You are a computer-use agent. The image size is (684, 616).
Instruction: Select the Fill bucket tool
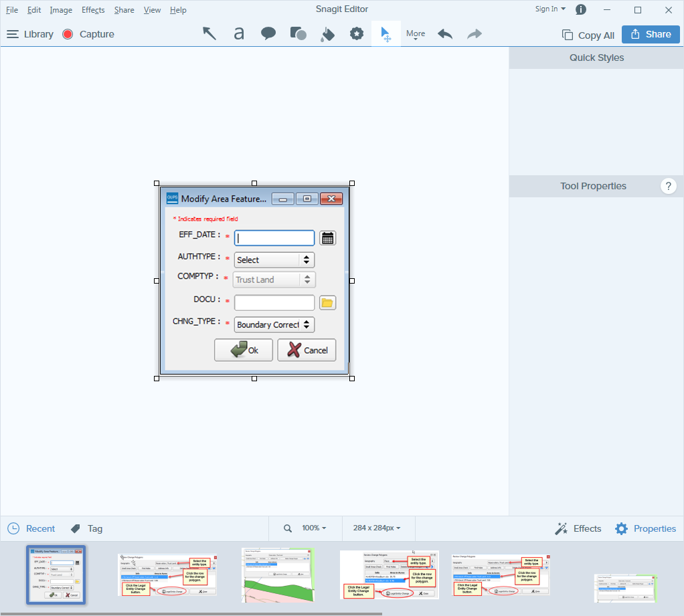coord(327,34)
